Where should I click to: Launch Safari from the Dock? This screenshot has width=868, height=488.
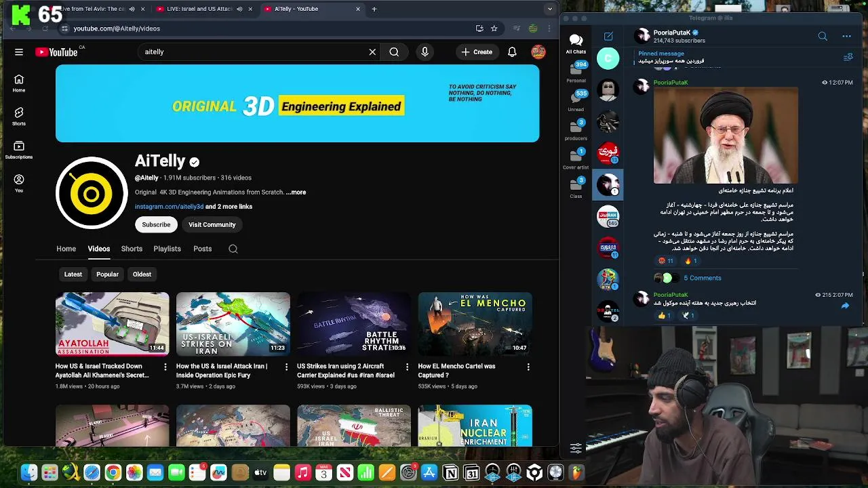[92, 472]
